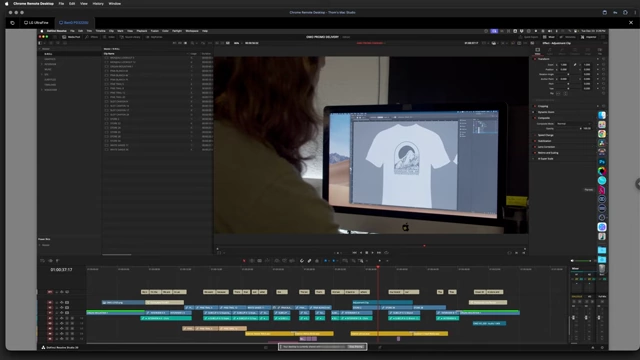Toggle the loop playback button

click(x=386, y=253)
